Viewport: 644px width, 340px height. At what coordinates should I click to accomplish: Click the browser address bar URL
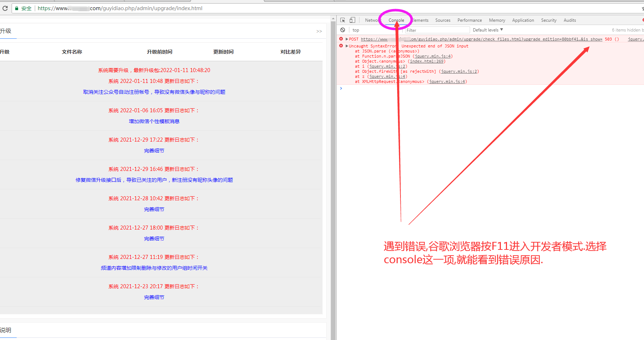[x=120, y=8]
